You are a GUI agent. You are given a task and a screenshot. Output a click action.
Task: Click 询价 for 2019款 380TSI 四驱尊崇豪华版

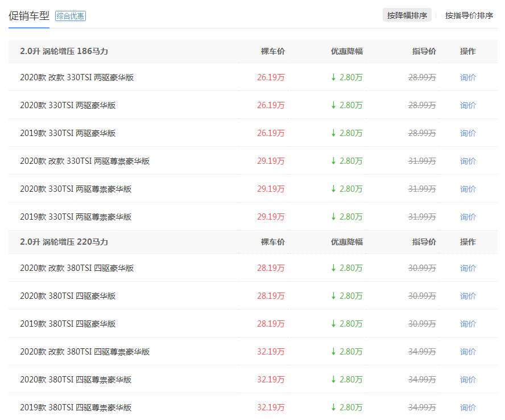[468, 407]
